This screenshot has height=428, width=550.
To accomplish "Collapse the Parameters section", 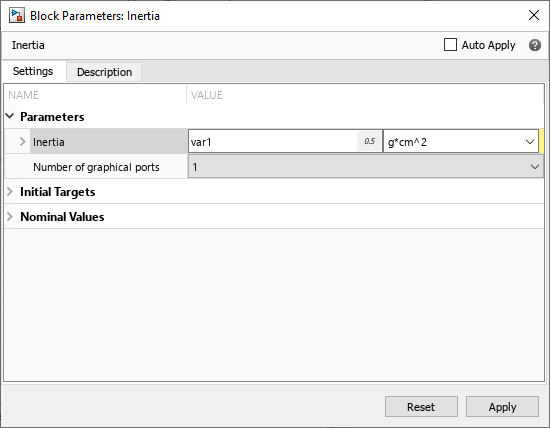I will (x=10, y=116).
